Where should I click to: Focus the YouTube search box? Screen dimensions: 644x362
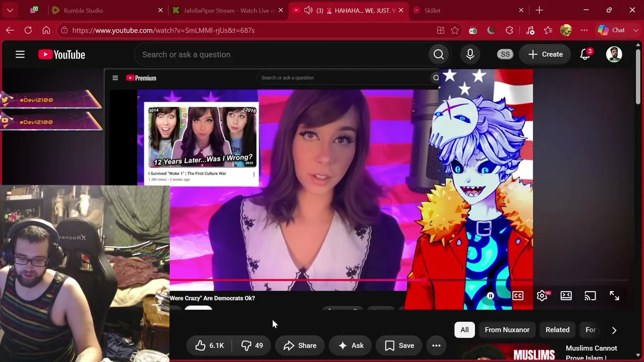(x=282, y=54)
